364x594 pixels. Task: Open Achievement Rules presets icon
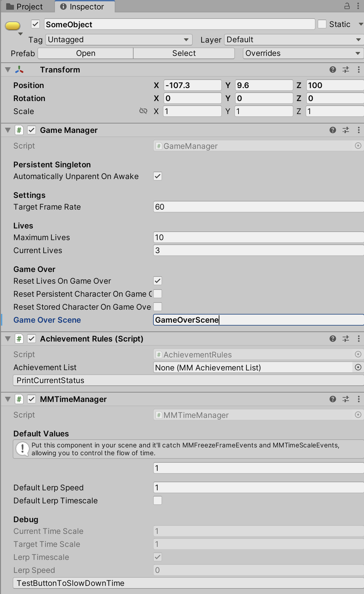[x=346, y=339]
